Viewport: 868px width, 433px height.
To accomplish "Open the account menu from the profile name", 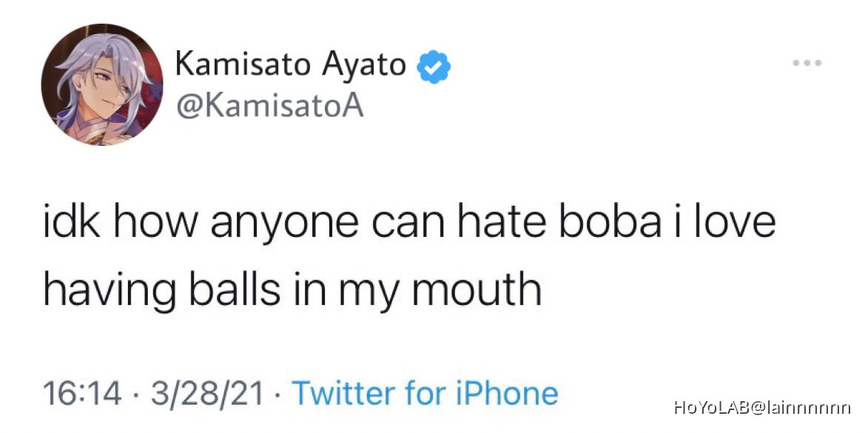I will [291, 64].
